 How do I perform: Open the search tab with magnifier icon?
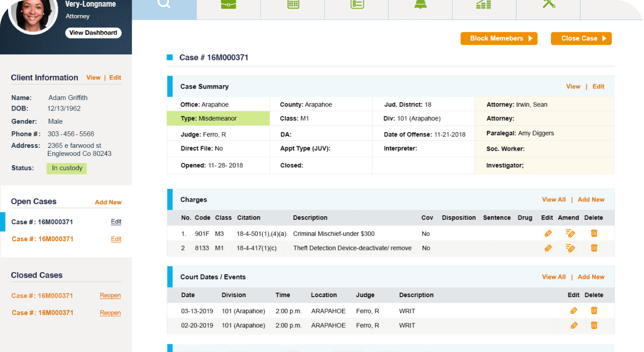[164, 6]
